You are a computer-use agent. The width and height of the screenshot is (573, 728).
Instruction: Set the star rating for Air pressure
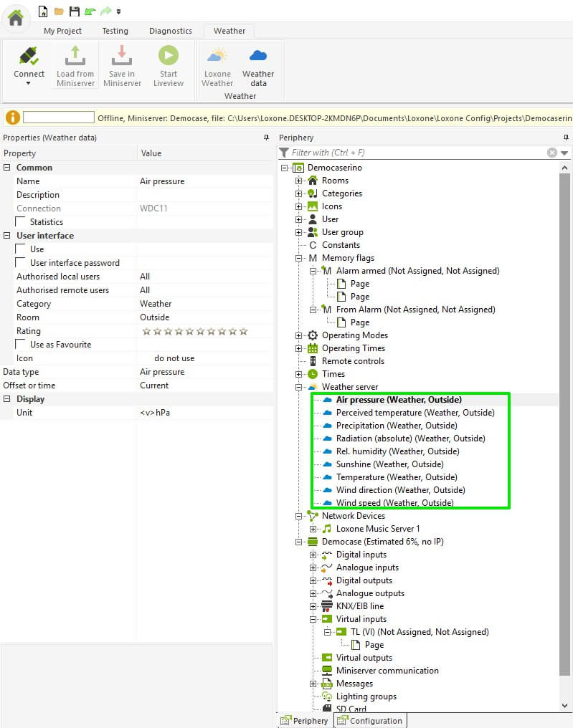(x=194, y=331)
